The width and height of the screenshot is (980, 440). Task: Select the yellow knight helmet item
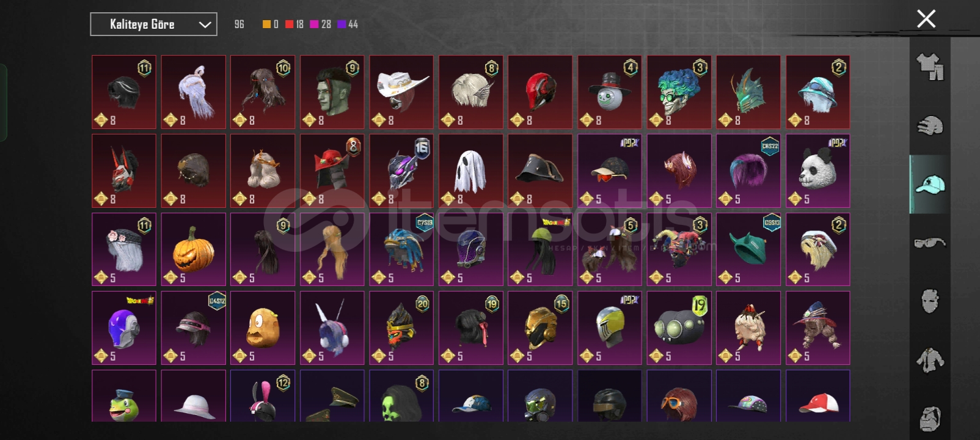[610, 328]
